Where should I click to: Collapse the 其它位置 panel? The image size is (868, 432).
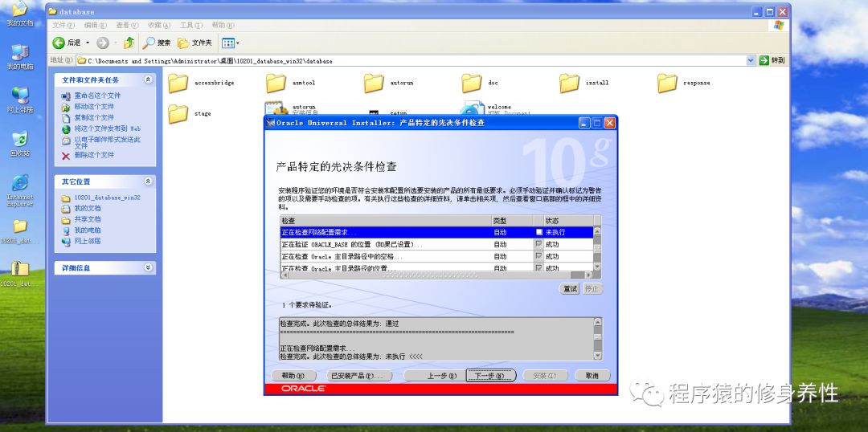point(148,181)
